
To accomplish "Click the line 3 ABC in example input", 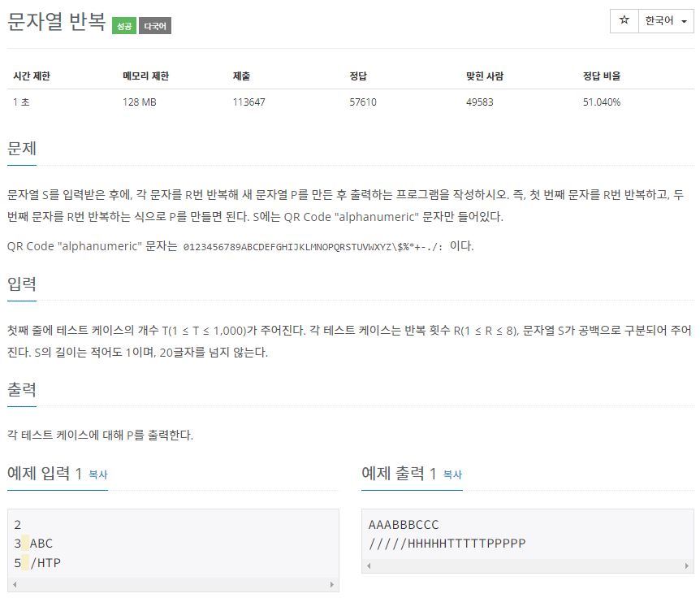I will click(33, 544).
